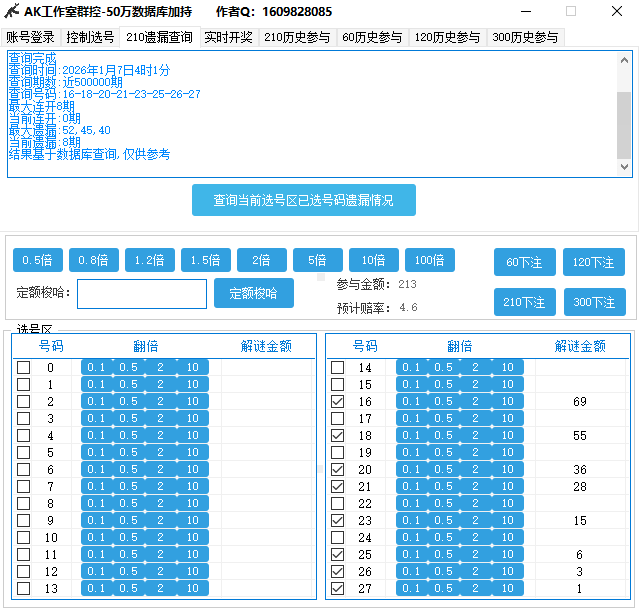639x611 pixels.
Task: Choose the 100倍 multiplier button
Action: click(x=429, y=260)
